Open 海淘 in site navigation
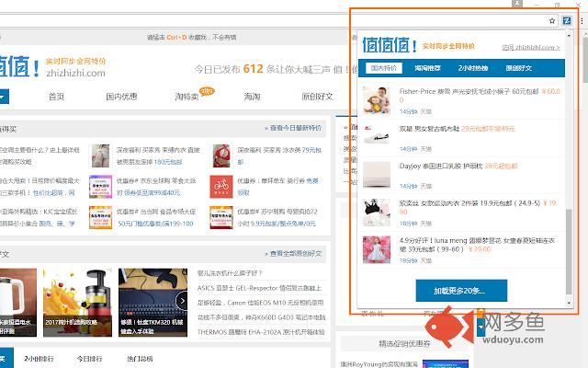Screen dimensions: 588x368 [x=252, y=97]
